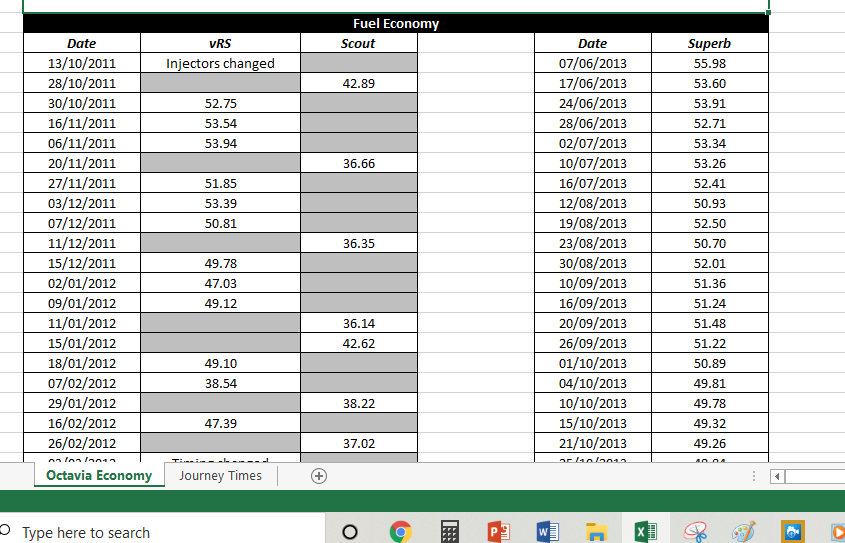Viewport: 845px width, 543px height.
Task: Select the date cell 28/06/2013
Action: 593,123
